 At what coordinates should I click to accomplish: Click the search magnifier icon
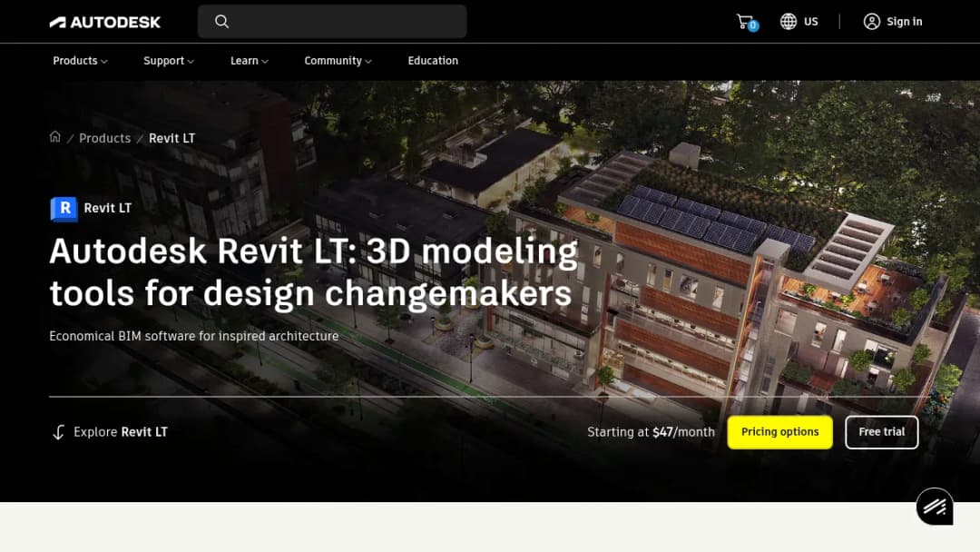tap(222, 21)
